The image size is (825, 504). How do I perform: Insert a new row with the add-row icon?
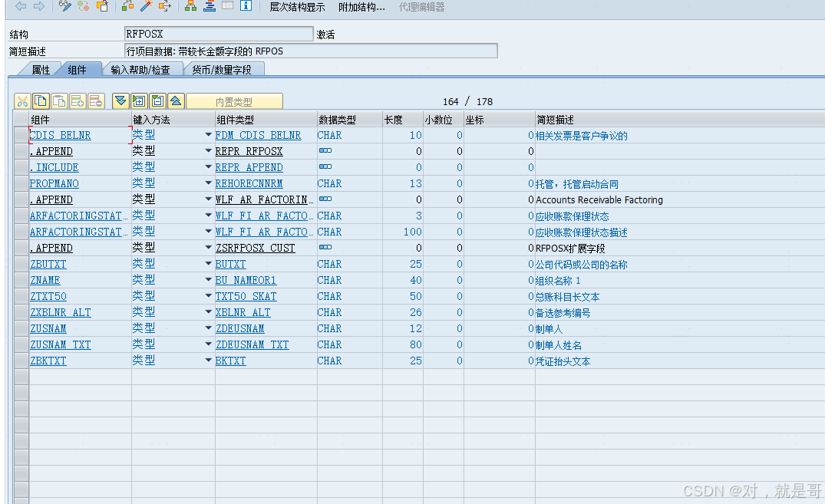(77, 100)
